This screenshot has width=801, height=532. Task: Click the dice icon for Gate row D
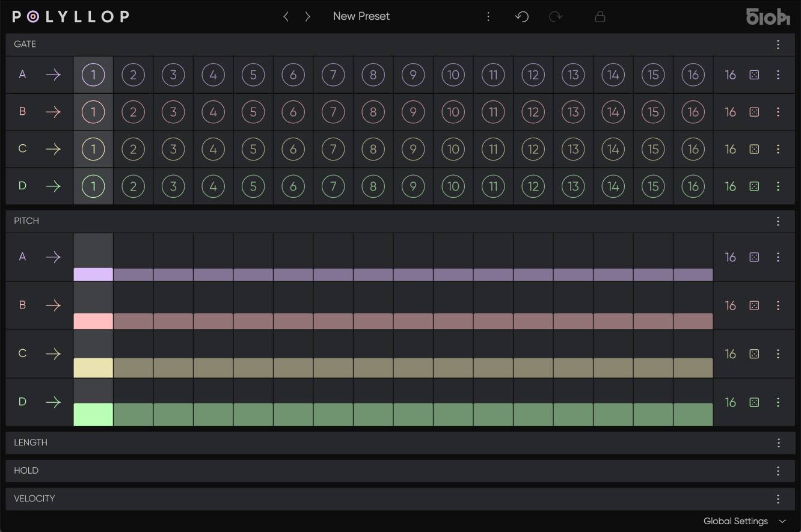tap(753, 186)
